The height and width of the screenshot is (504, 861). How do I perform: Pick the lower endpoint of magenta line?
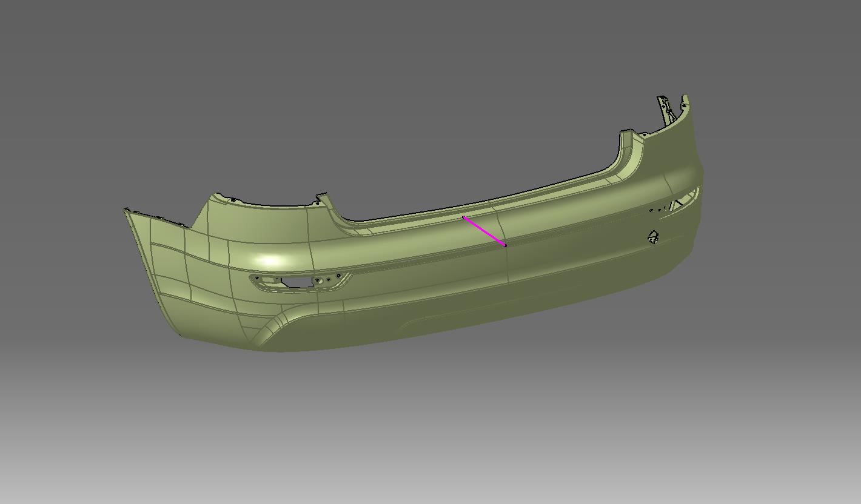[505, 245]
